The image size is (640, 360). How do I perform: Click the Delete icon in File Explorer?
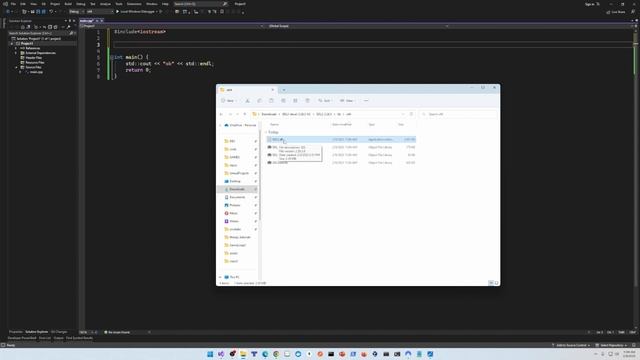click(x=307, y=101)
